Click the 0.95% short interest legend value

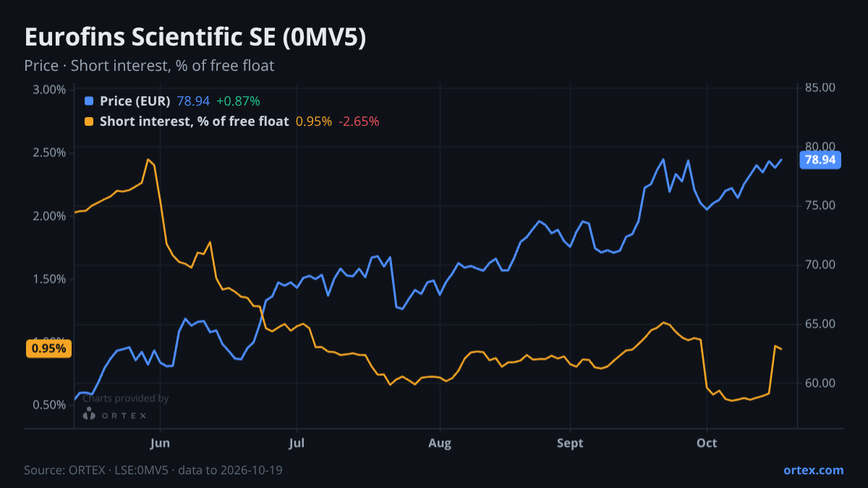point(314,121)
